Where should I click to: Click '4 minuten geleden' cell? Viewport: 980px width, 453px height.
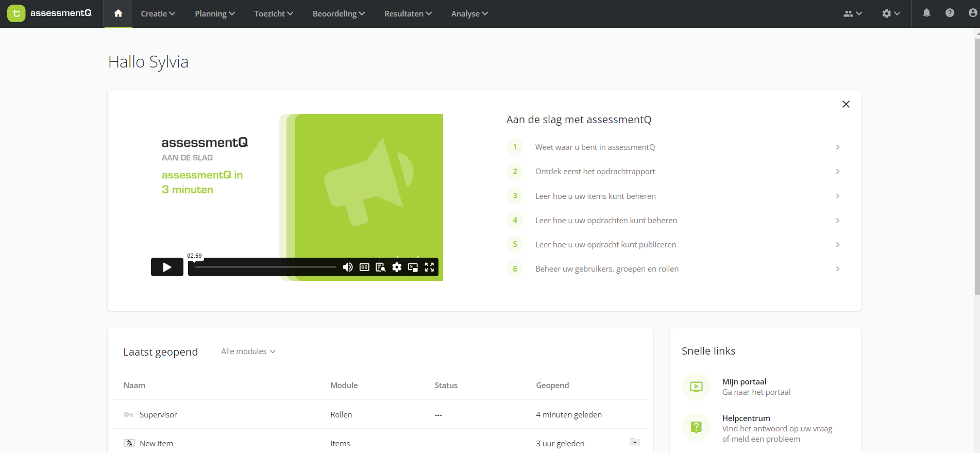coord(569,415)
